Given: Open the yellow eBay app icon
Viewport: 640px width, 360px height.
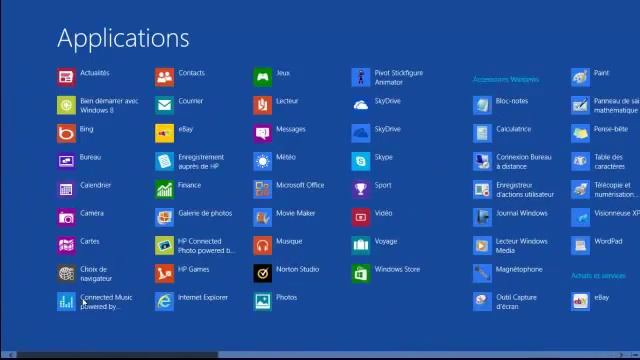Looking at the screenshot, I should pos(164,133).
